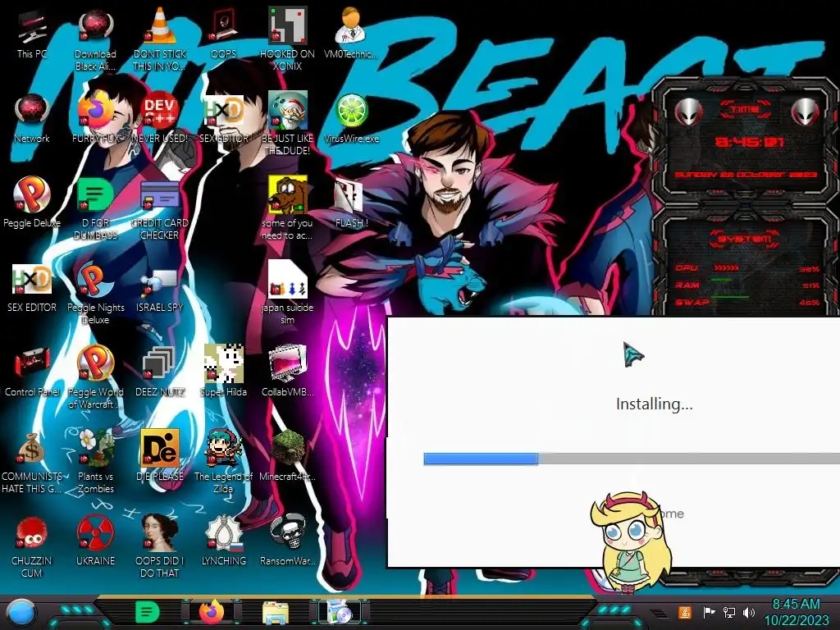Launch the FURRYFUX Firefox shortcut
The image size is (840, 630).
[95, 111]
